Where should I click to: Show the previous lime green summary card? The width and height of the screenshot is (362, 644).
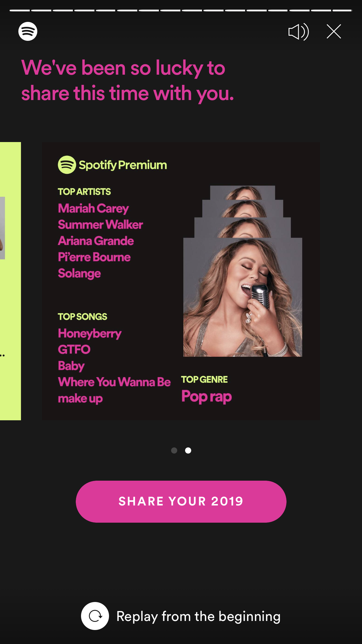coord(10,281)
